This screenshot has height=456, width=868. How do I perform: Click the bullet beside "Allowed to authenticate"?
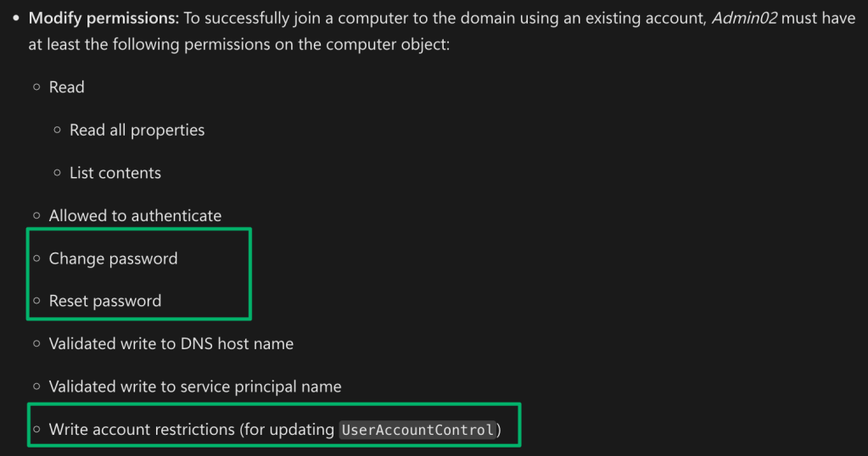click(37, 216)
